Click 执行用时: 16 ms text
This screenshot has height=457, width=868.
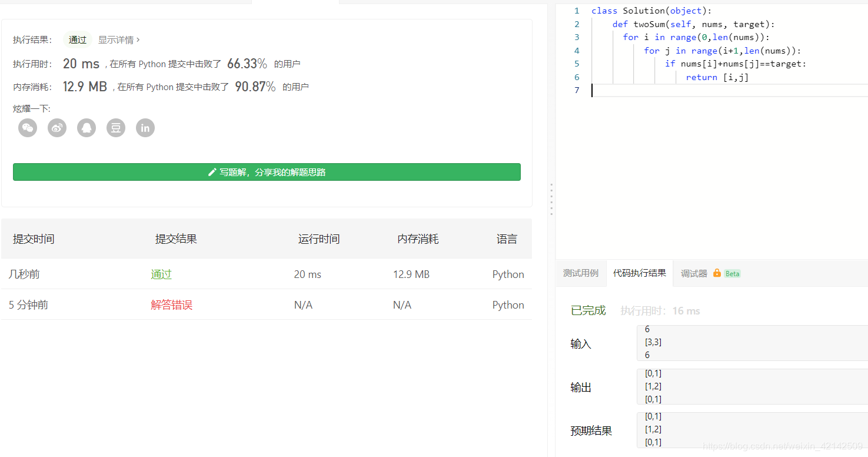(x=660, y=311)
